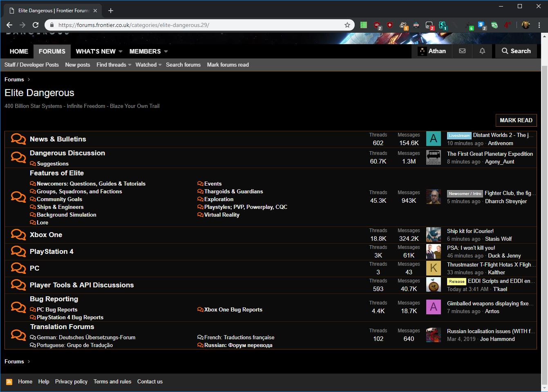Open the Lore sub-forum
The image size is (548, 392).
[x=42, y=222]
